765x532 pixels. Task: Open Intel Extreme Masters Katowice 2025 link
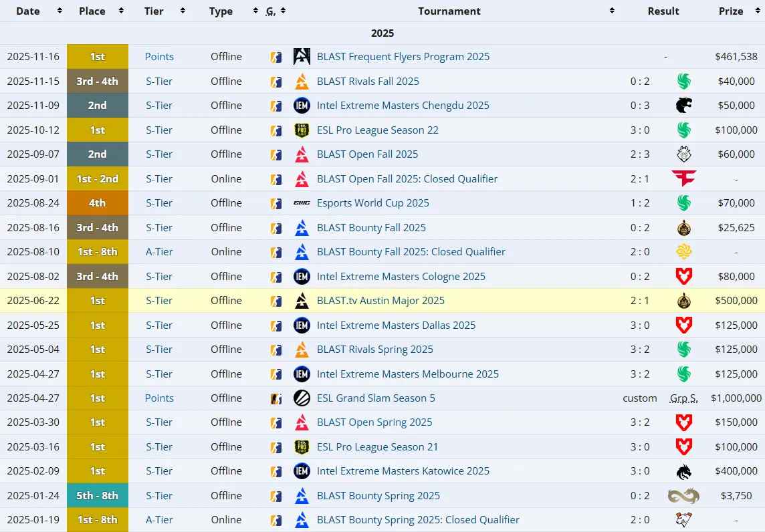pos(403,471)
